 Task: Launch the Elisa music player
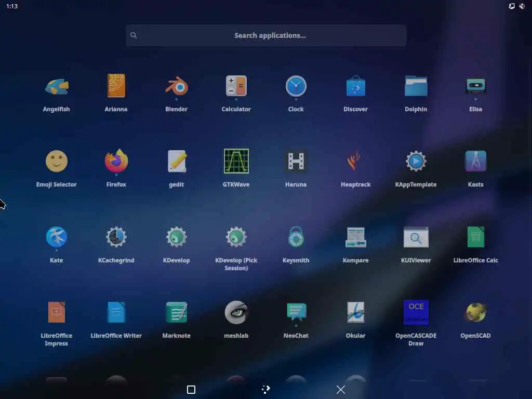476,86
